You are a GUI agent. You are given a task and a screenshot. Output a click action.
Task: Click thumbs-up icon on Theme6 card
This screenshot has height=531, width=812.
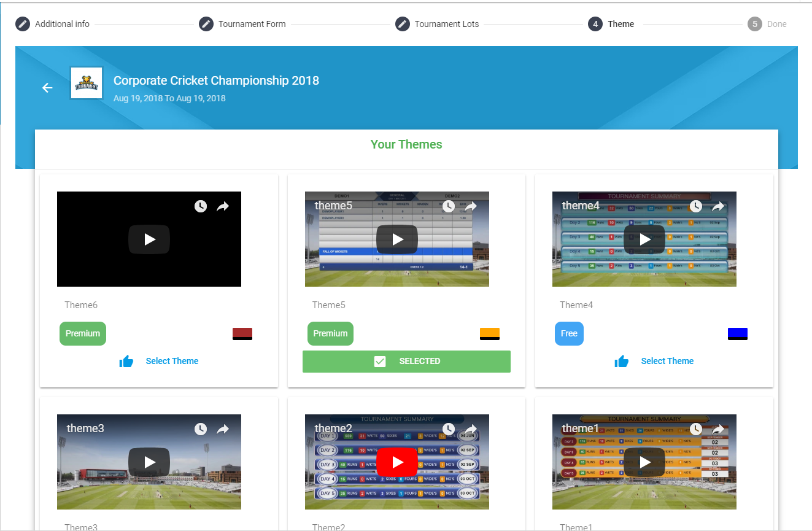coord(126,362)
